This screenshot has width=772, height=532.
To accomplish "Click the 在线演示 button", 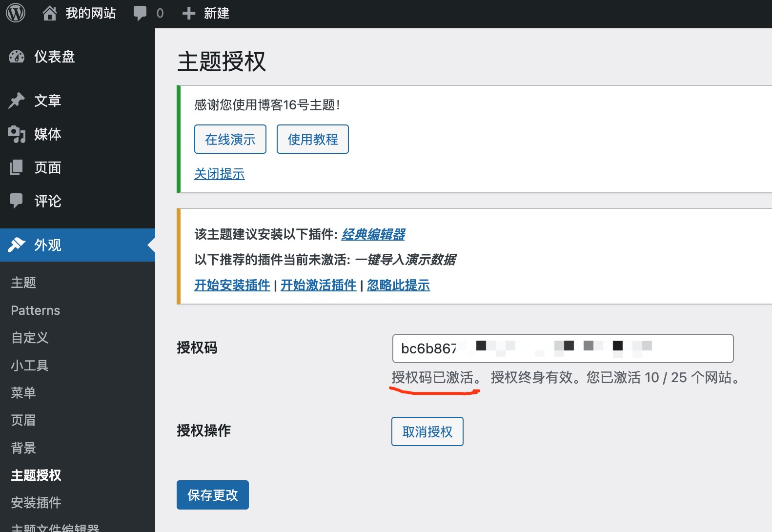I will pos(230,139).
